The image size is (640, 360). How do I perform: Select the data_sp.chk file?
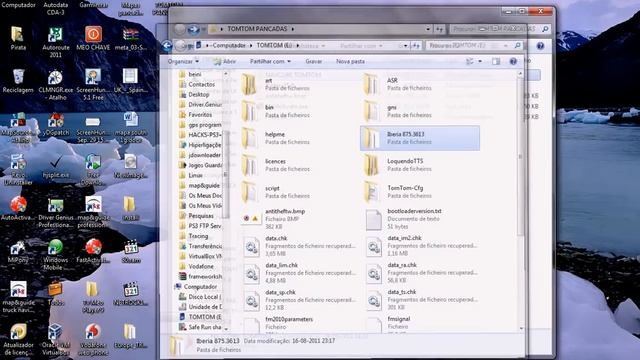pos(299,300)
